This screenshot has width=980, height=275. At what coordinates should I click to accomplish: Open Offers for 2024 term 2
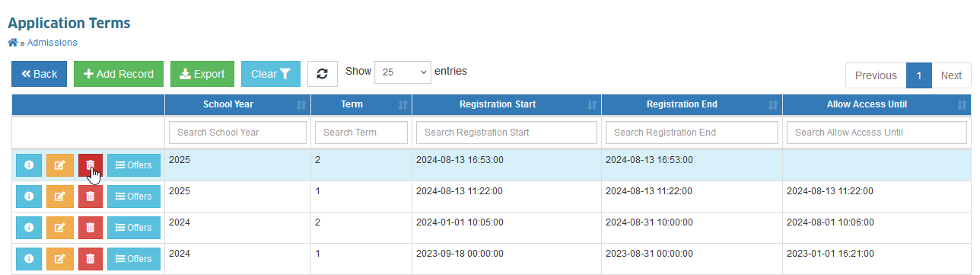[134, 228]
